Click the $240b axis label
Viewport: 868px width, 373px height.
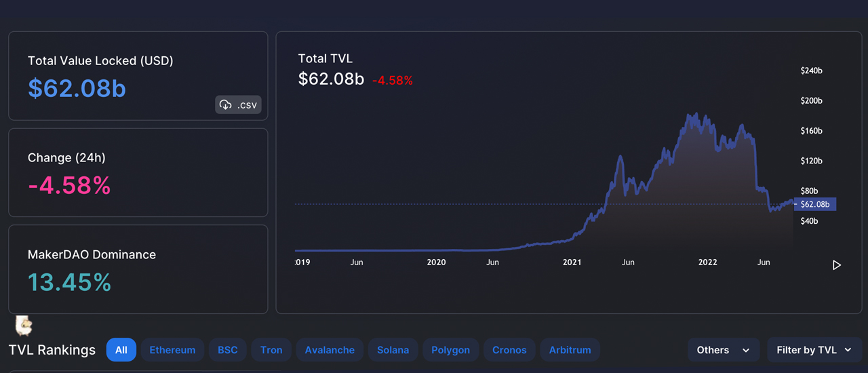tap(811, 71)
